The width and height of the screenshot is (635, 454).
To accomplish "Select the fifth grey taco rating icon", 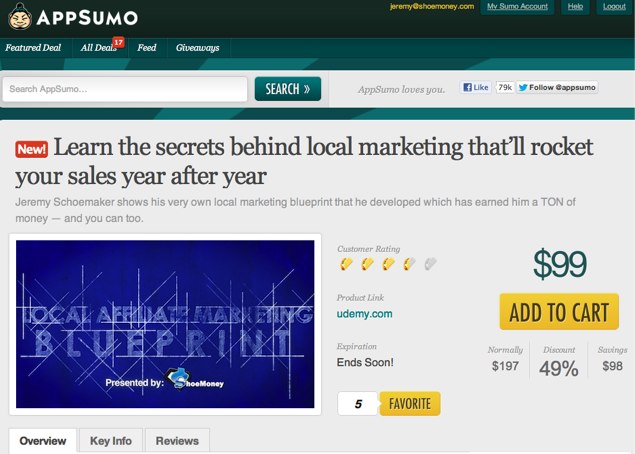I will pos(430,264).
